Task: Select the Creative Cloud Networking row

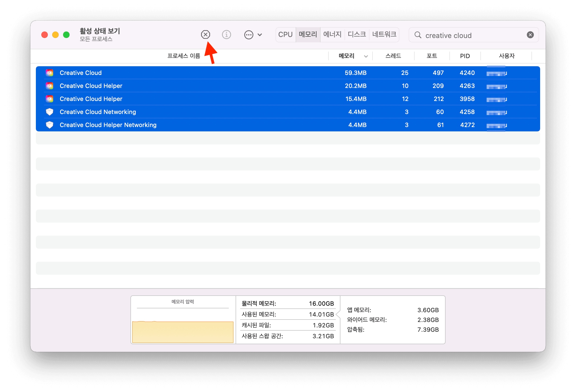Action: click(288, 112)
